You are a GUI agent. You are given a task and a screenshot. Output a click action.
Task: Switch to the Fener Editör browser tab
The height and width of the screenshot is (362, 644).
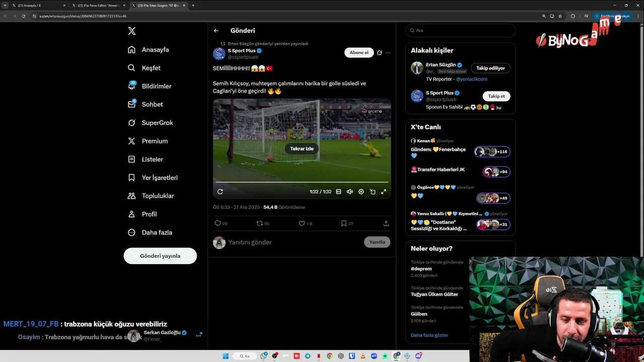tap(99, 6)
